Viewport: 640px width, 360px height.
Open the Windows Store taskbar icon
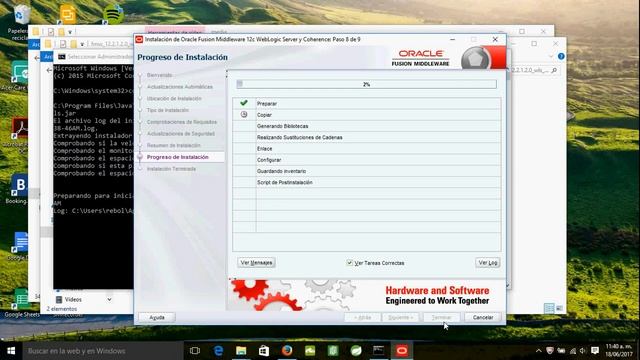click(x=264, y=351)
